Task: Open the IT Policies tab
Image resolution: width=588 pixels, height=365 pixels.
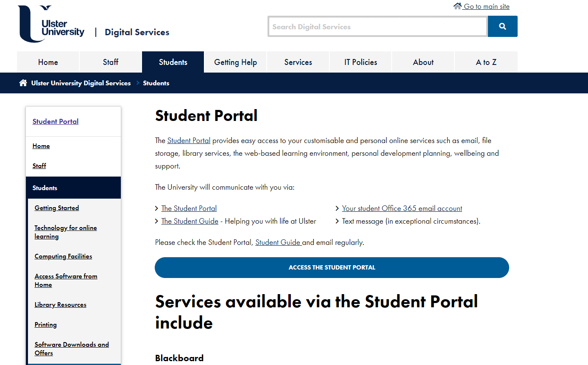Action: 361,62
